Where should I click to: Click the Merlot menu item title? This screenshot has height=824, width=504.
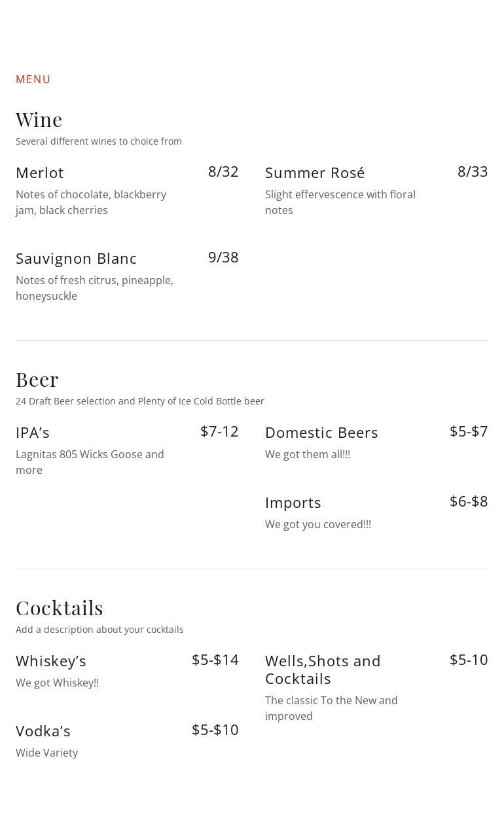pyautogui.click(x=40, y=173)
